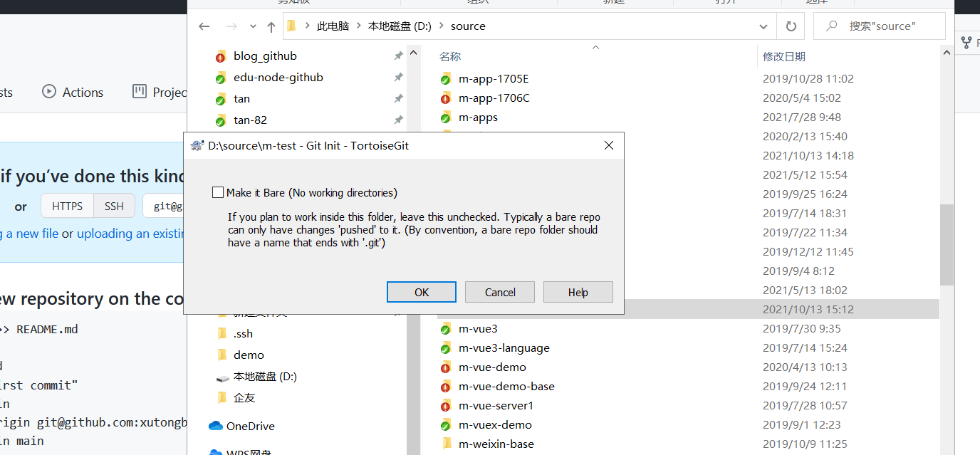Image resolution: width=980 pixels, height=455 pixels.
Task: Click 本地磁盘 (D:) in address breadcrumb
Action: [x=400, y=26]
